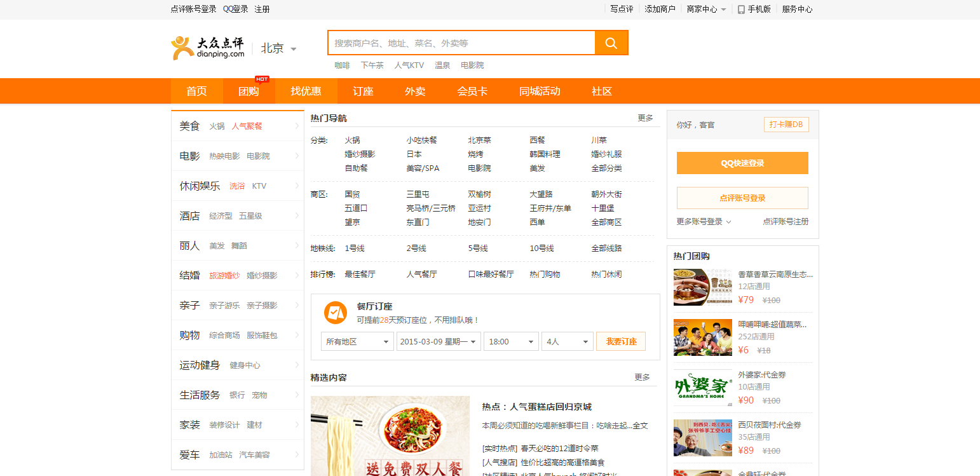Image resolution: width=980 pixels, height=476 pixels.
Task: Click the chevron arrow on 购物 row
Action: point(297,335)
